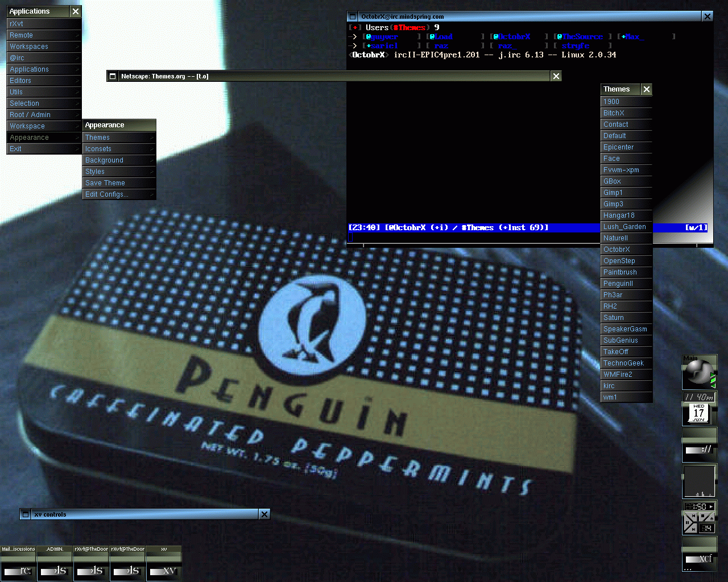Image resolution: width=728 pixels, height=582 pixels.
Task: Launch the :// dock app icon
Action: (x=700, y=445)
